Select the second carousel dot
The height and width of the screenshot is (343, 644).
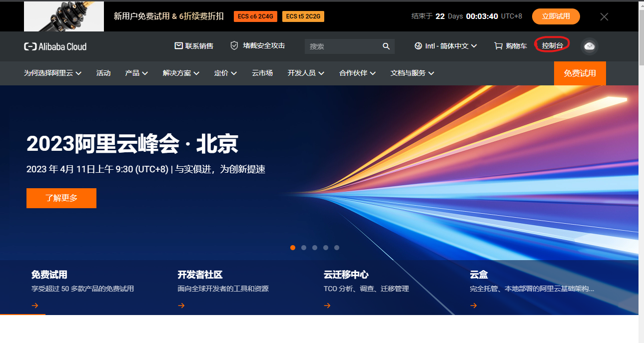304,248
